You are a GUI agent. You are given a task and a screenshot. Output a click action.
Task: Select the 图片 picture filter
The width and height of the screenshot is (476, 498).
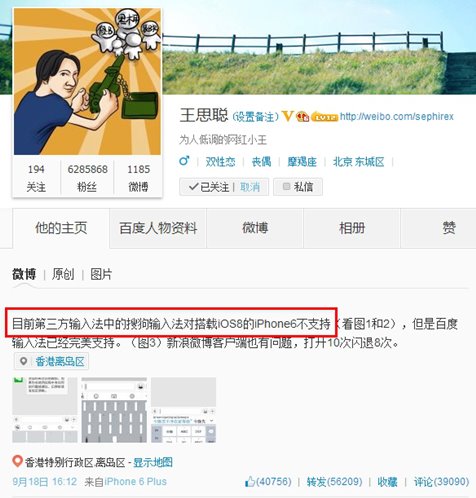click(x=101, y=274)
